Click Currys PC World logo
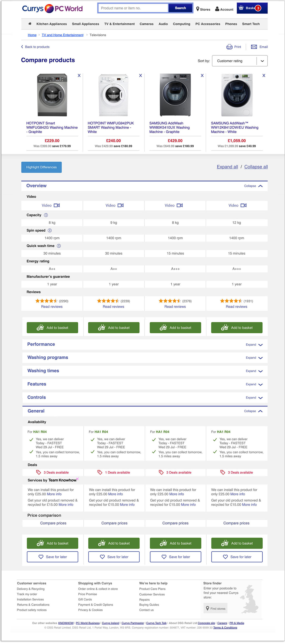This screenshot has height=644, width=285. (x=52, y=9)
